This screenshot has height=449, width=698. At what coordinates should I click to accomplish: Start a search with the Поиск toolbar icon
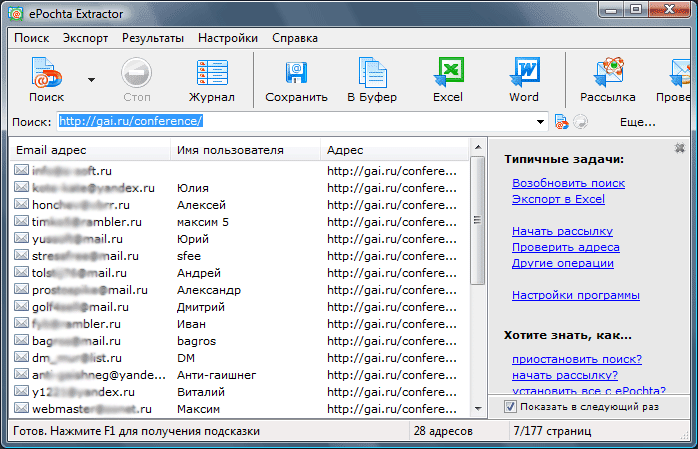coord(46,80)
